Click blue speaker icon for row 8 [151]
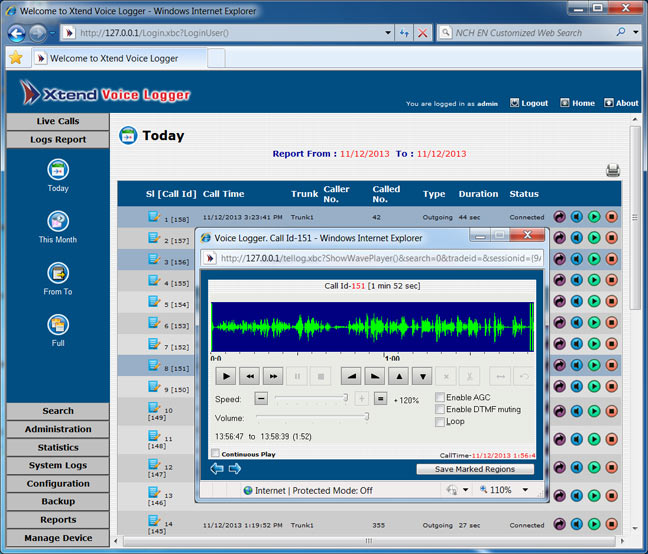Image resolution: width=648 pixels, height=554 pixels. coord(577,365)
